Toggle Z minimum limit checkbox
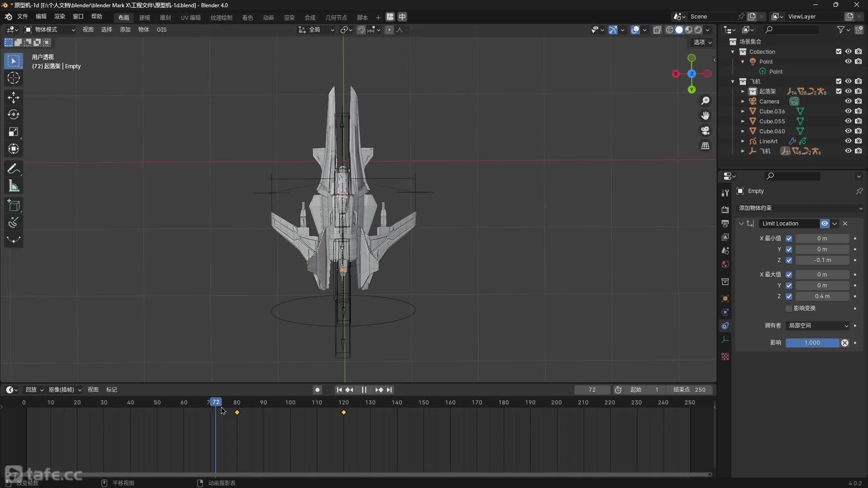 coord(789,260)
